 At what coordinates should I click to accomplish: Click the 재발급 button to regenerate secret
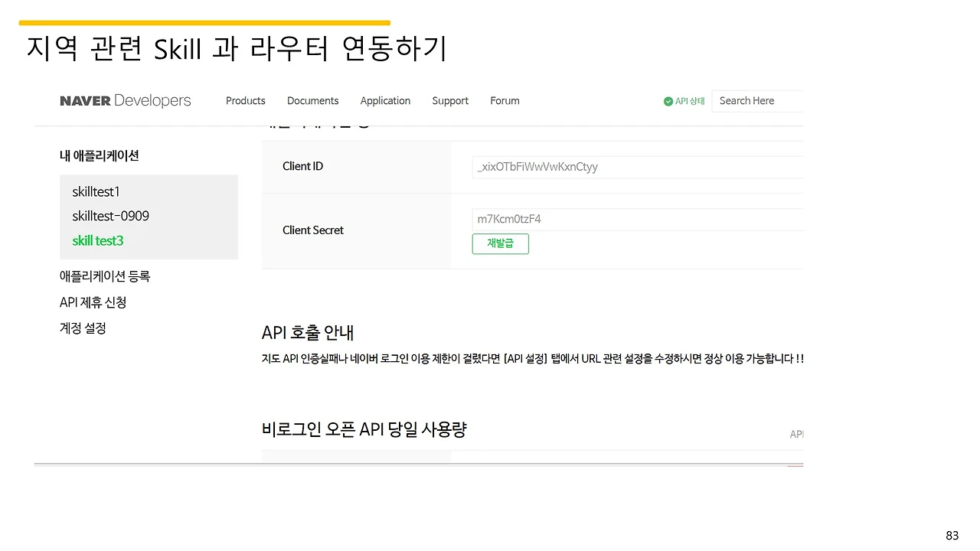click(x=500, y=243)
